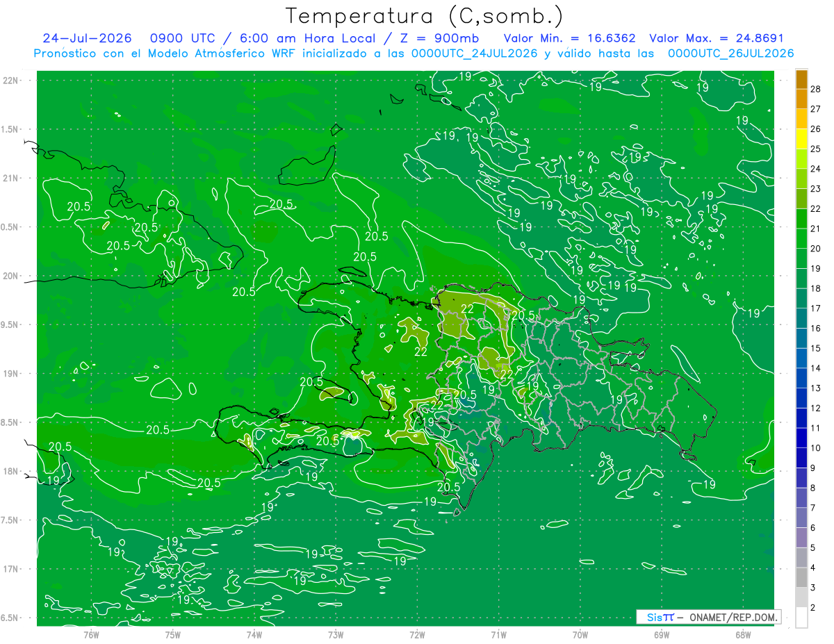Click the yellow legend swatch between 25 and 26
This screenshot has width=834, height=644.
801,139
